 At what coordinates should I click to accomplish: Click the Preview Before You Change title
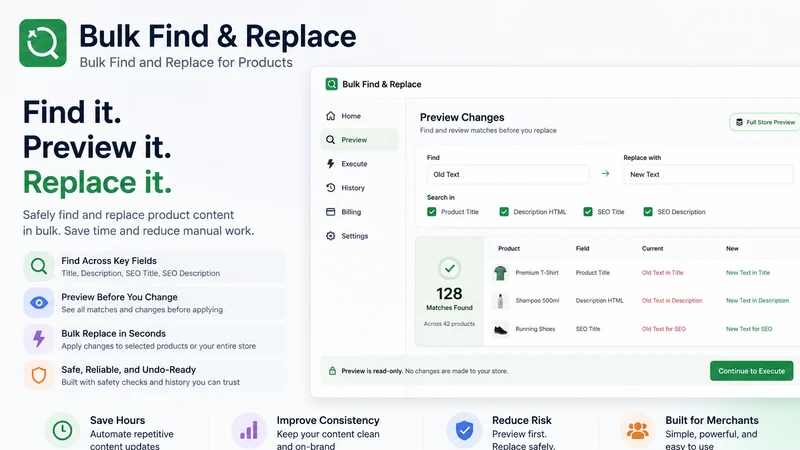(x=119, y=297)
